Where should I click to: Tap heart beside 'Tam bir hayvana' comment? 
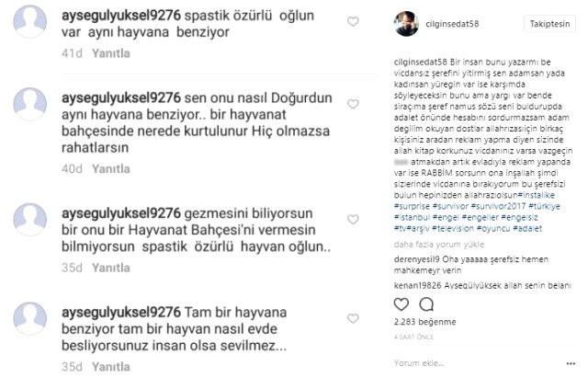[353, 318]
